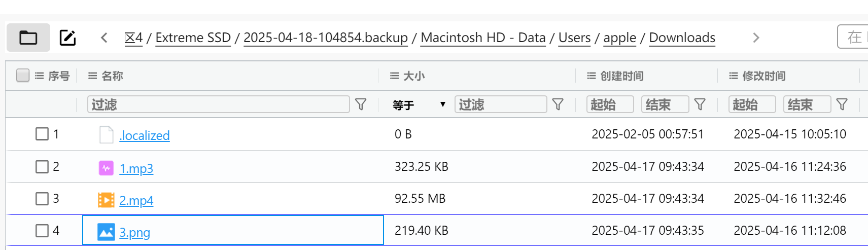868x250 pixels.
Task: Click the size column filter funnel icon
Action: tap(558, 104)
